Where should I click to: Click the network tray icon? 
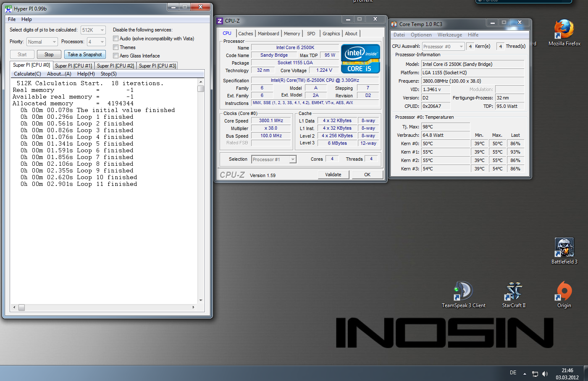pos(535,374)
